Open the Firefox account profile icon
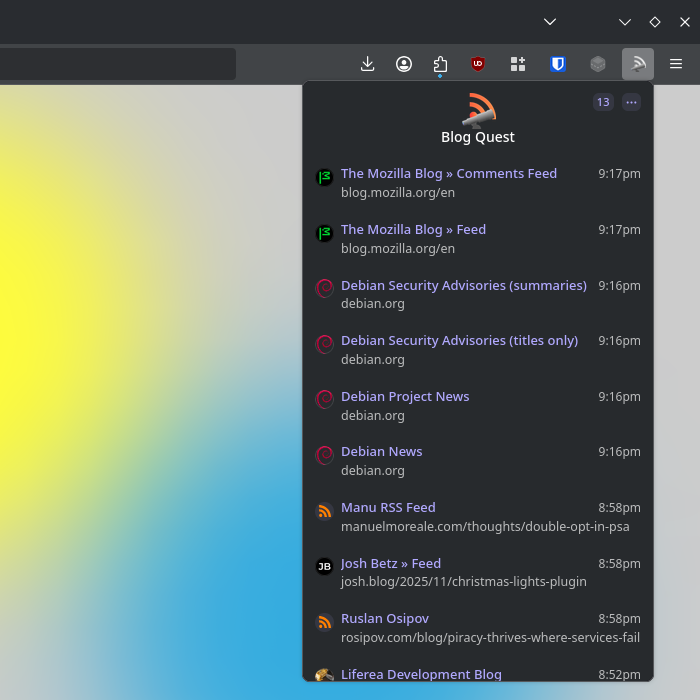700x700 pixels. (404, 64)
